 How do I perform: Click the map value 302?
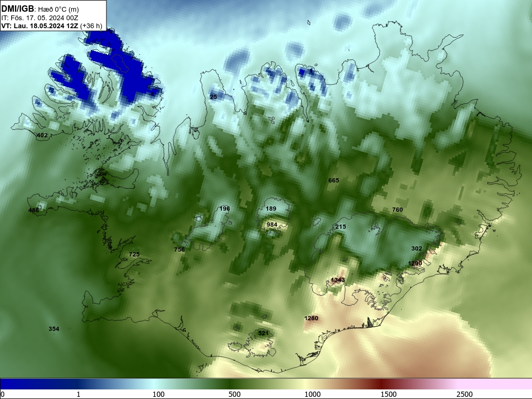coord(417,248)
